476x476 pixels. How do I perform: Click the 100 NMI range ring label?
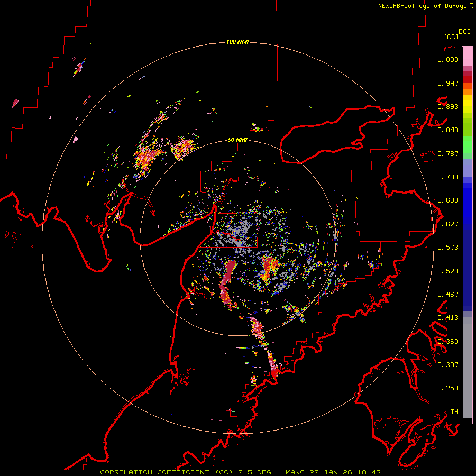[x=237, y=42]
